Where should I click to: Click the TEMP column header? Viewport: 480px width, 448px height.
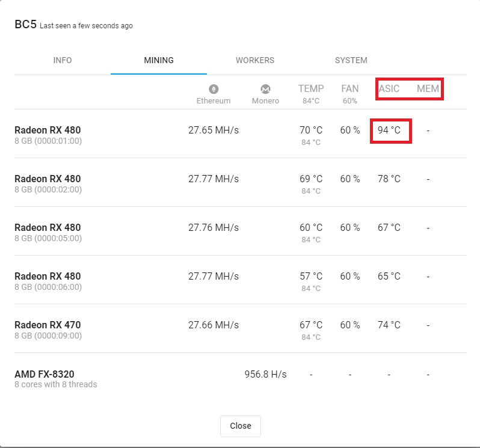coord(311,89)
